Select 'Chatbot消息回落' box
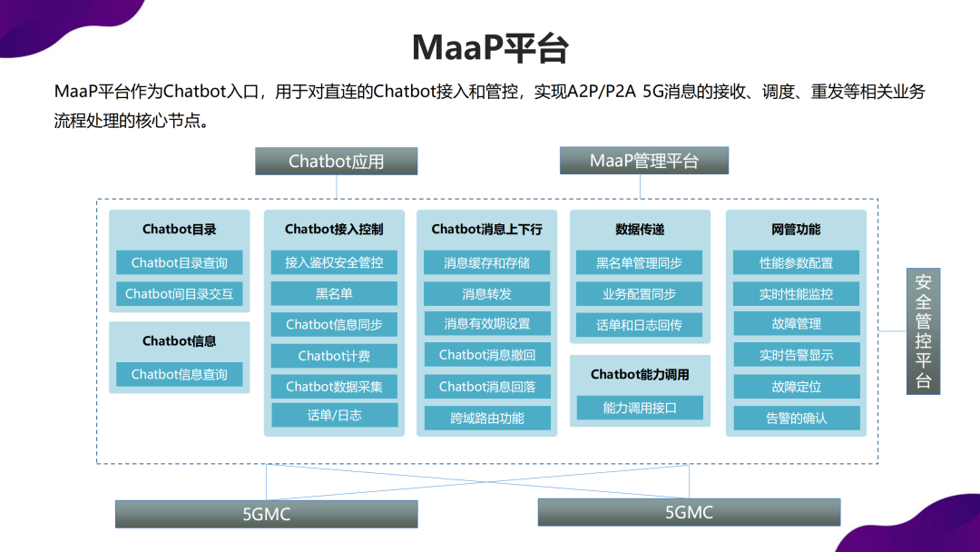 (487, 387)
